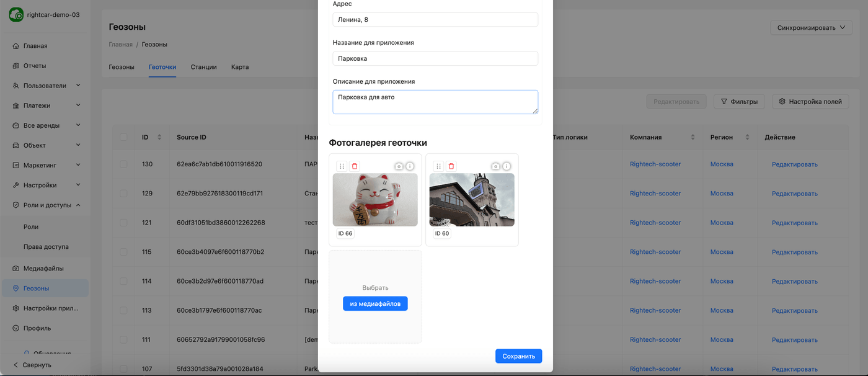Open the camera icon on photo ID 66
Screen dimensions: 868x376
[x=399, y=166]
